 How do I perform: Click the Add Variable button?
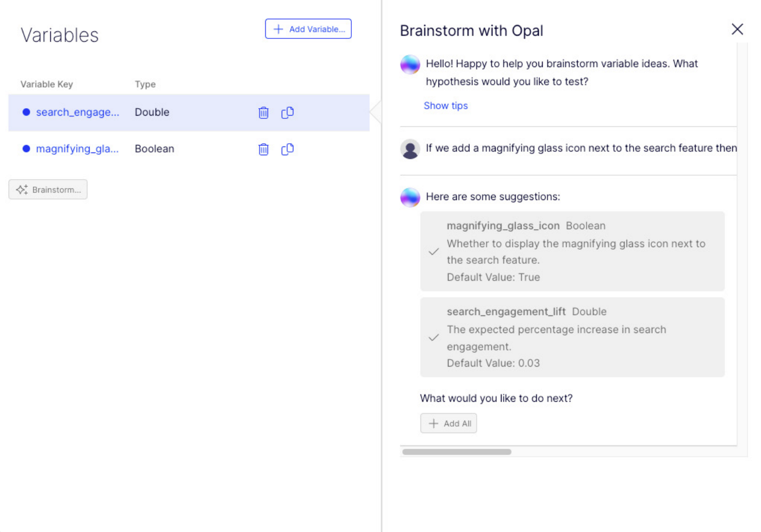(308, 29)
